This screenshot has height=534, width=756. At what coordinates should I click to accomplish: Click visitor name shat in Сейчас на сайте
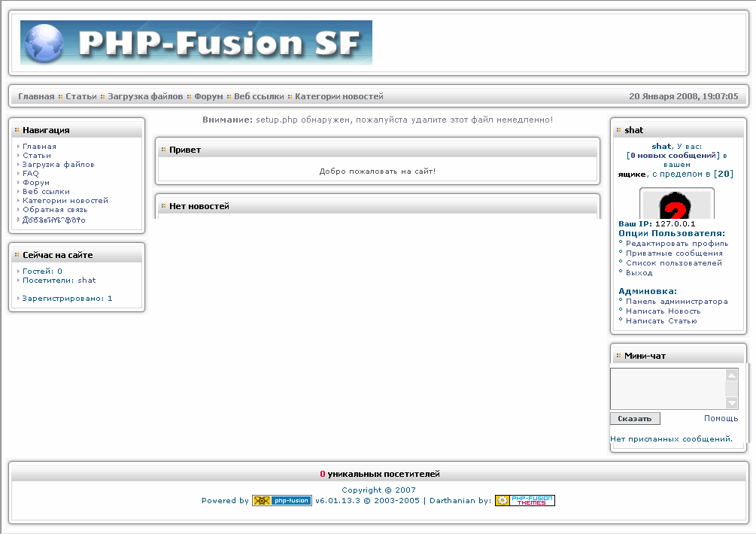pyautogui.click(x=87, y=281)
